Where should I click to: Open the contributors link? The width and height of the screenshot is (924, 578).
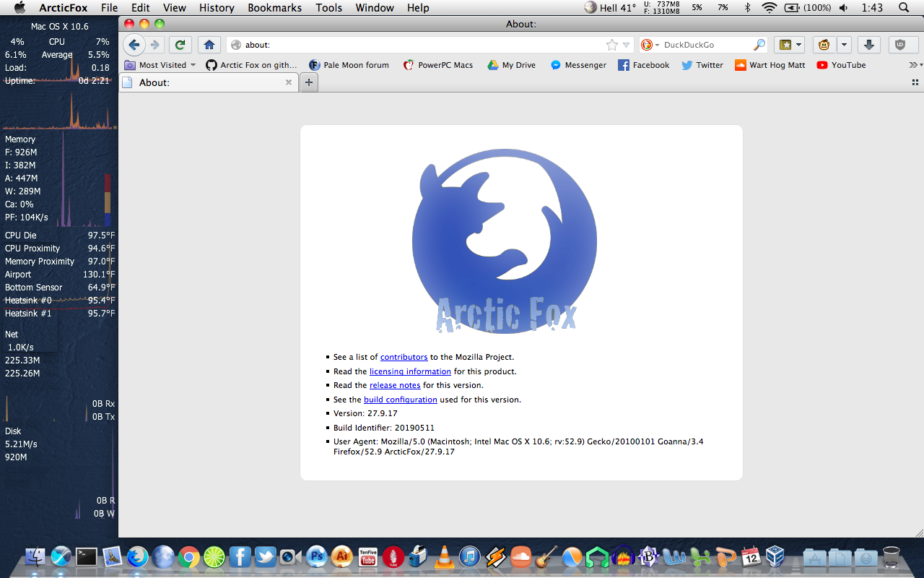(404, 357)
